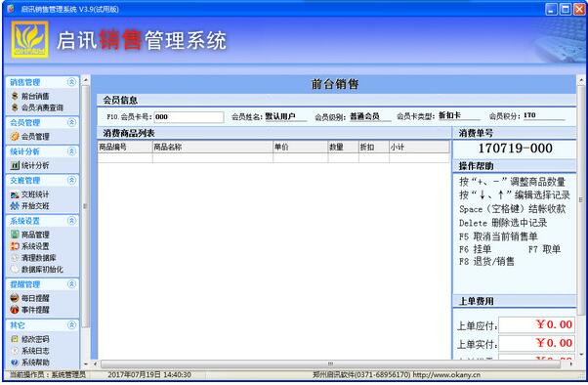Open 前台销售 icon in sidebar
This screenshot has width=588, height=385.
(x=15, y=96)
